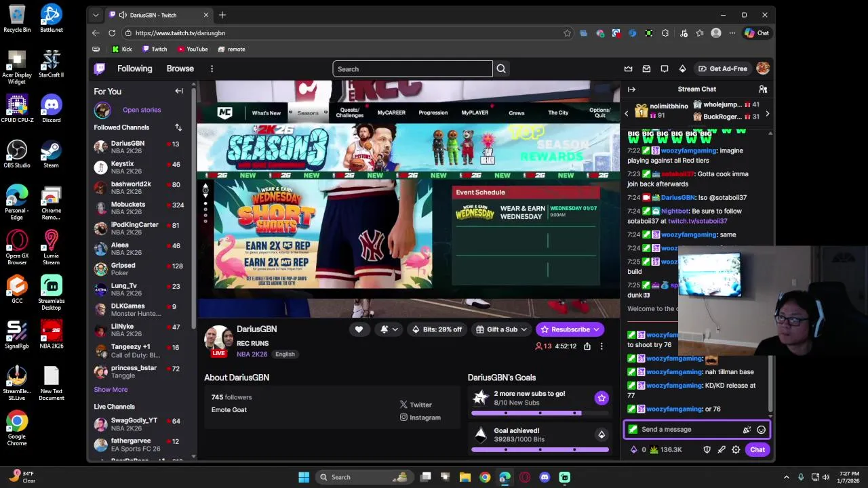The image size is (868, 488).
Task: Click the search magnifier button in Twitch
Action: 501,68
